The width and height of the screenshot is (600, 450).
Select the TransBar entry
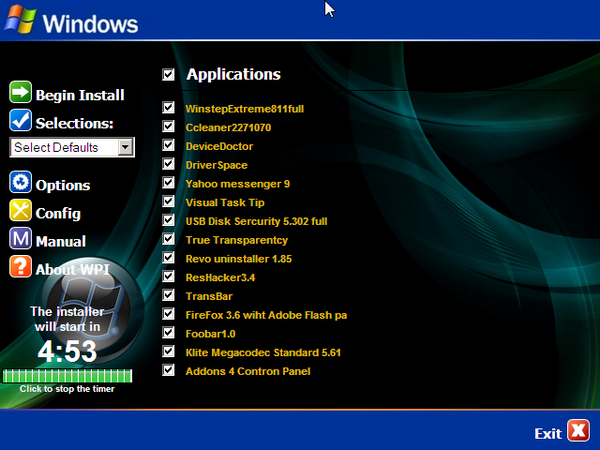click(x=209, y=296)
